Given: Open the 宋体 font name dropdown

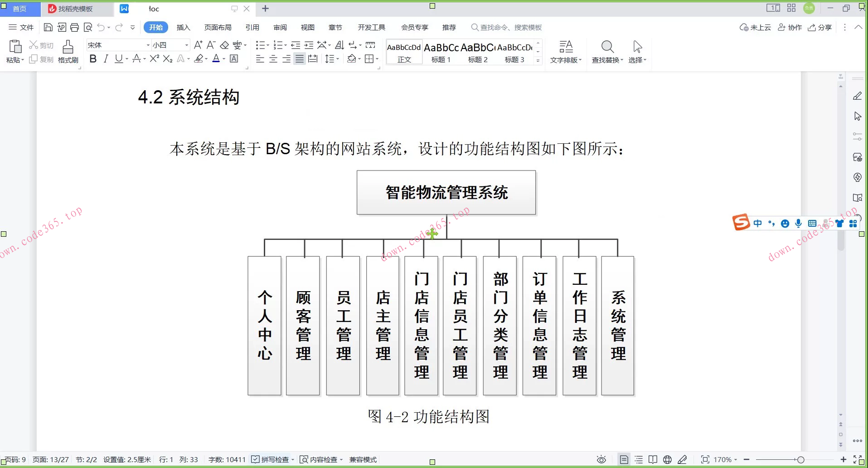Looking at the screenshot, I should pos(147,45).
